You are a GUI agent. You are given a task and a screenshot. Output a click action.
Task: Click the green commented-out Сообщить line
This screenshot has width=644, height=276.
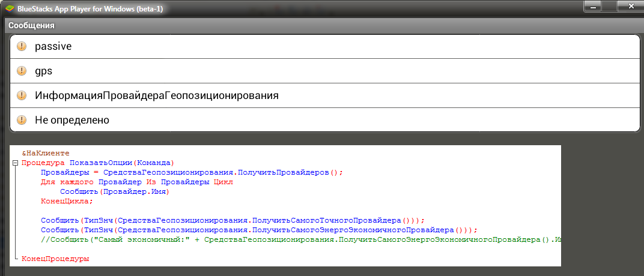[300, 240]
